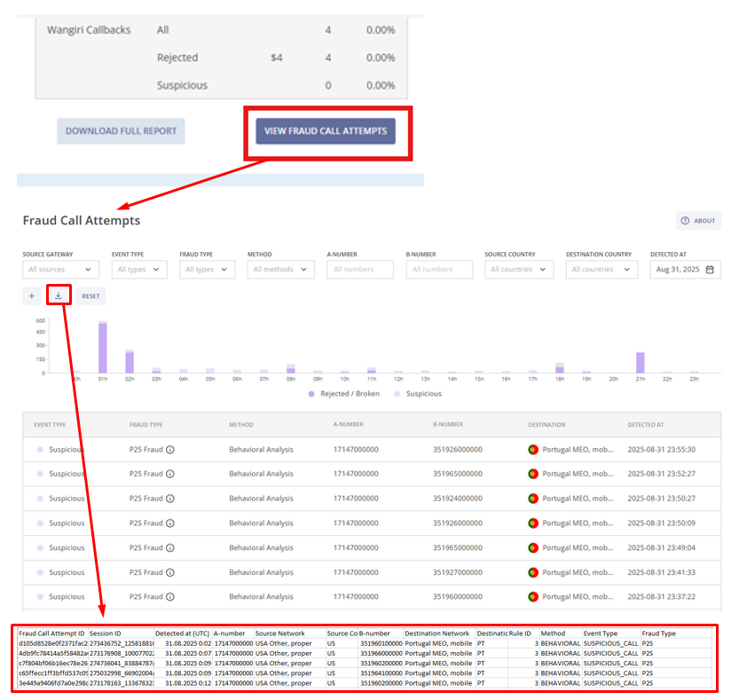739x700 pixels.
Task: Click the plus icon beside the download button
Action: pyautogui.click(x=30, y=295)
